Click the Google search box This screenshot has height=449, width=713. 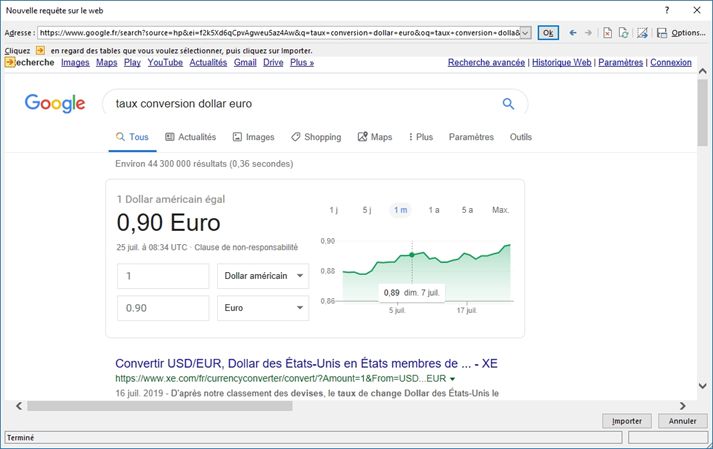click(x=315, y=104)
